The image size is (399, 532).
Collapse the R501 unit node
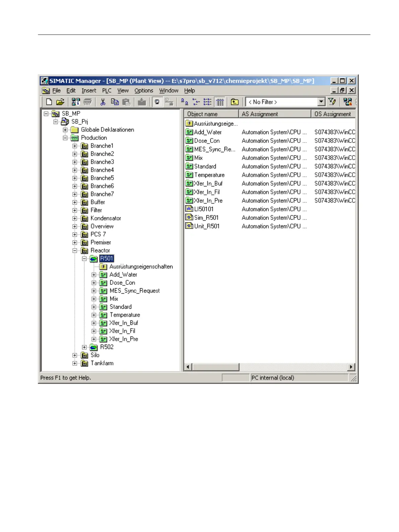(84, 258)
